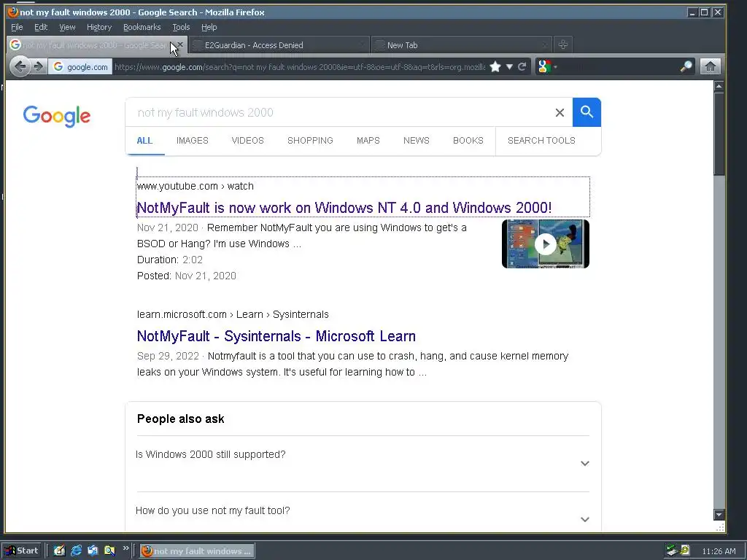Switch to VIDEOS results
Viewport: 747px width, 560px height.
point(248,141)
